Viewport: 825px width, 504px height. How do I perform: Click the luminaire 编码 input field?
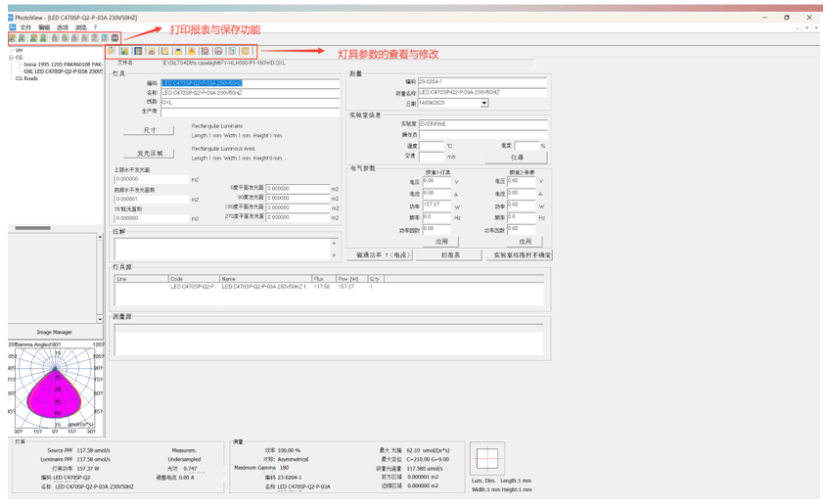250,83
